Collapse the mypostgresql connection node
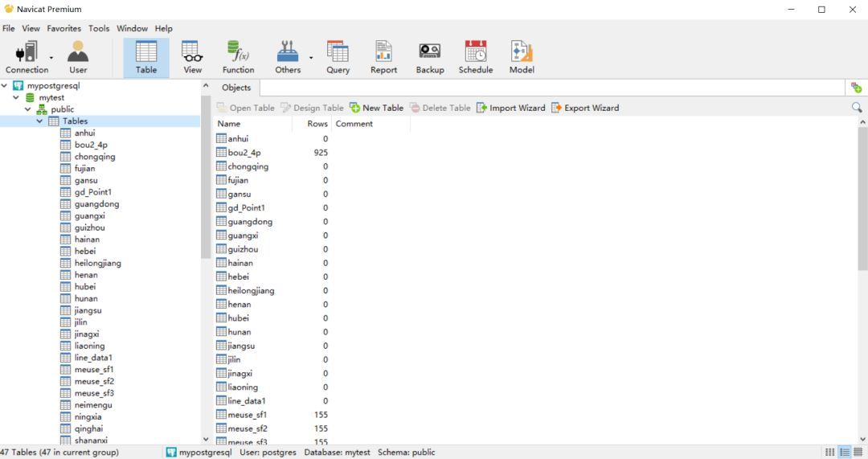The image size is (868, 459). point(5,86)
